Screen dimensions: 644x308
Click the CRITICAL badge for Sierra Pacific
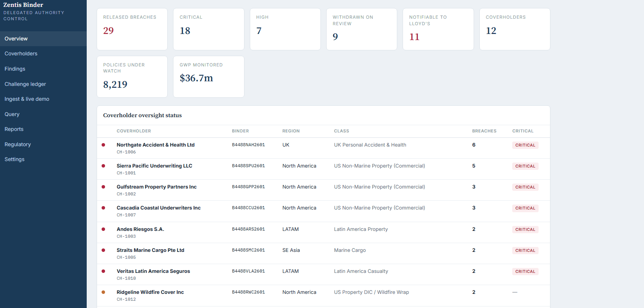click(x=525, y=166)
